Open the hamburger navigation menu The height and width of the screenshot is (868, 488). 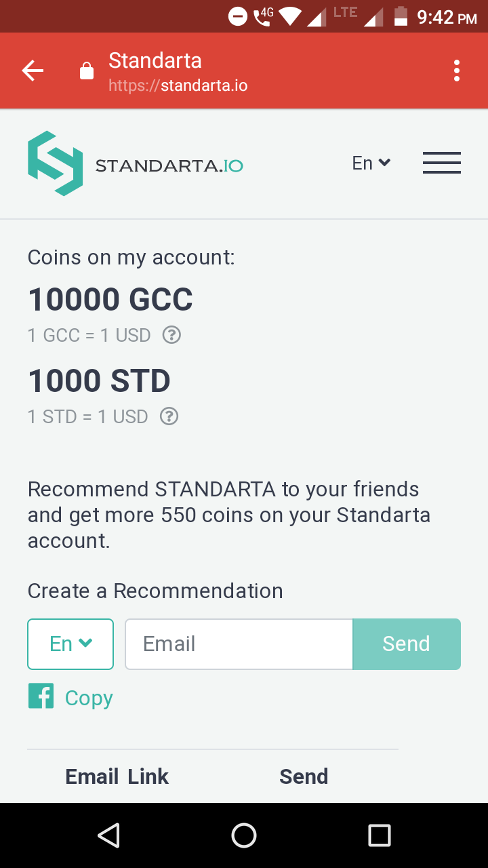(441, 163)
